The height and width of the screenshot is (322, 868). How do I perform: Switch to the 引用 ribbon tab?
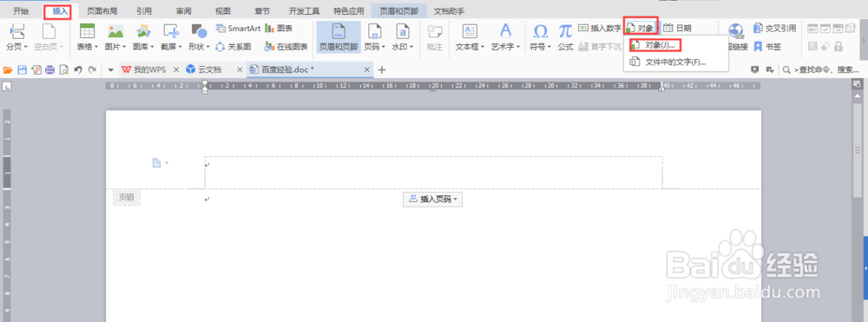(x=144, y=10)
